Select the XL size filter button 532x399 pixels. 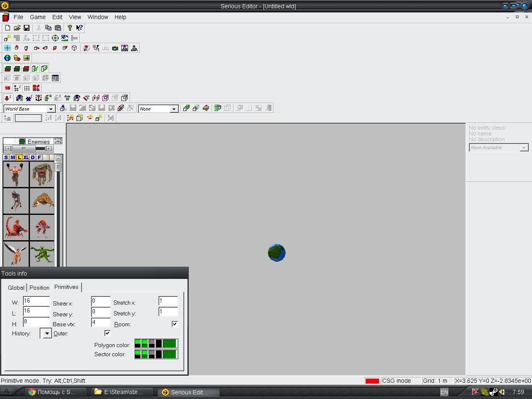(x=26, y=158)
